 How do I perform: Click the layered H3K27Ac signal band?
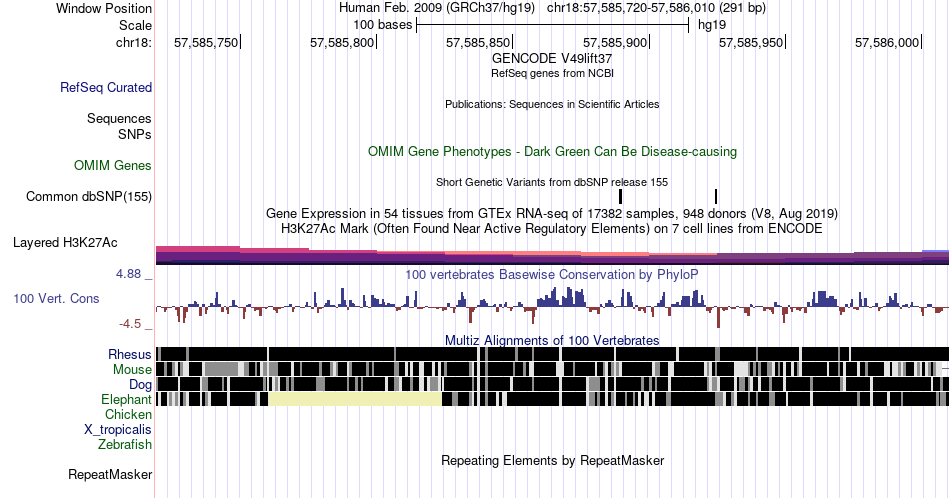(552, 255)
